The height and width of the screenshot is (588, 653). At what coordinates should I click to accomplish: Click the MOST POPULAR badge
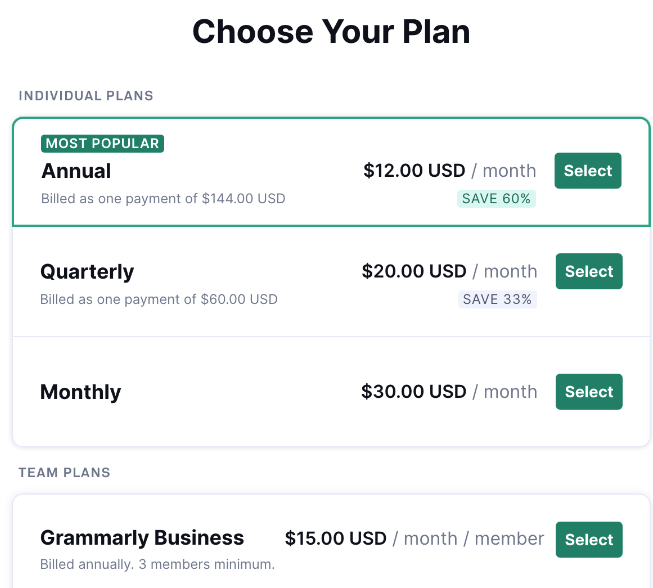pyautogui.click(x=102, y=144)
